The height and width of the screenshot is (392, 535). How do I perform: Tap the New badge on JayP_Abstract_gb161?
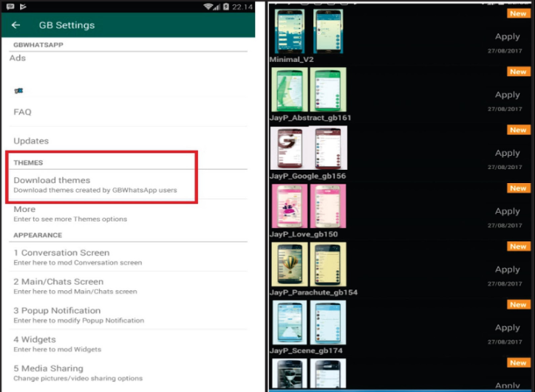(518, 72)
